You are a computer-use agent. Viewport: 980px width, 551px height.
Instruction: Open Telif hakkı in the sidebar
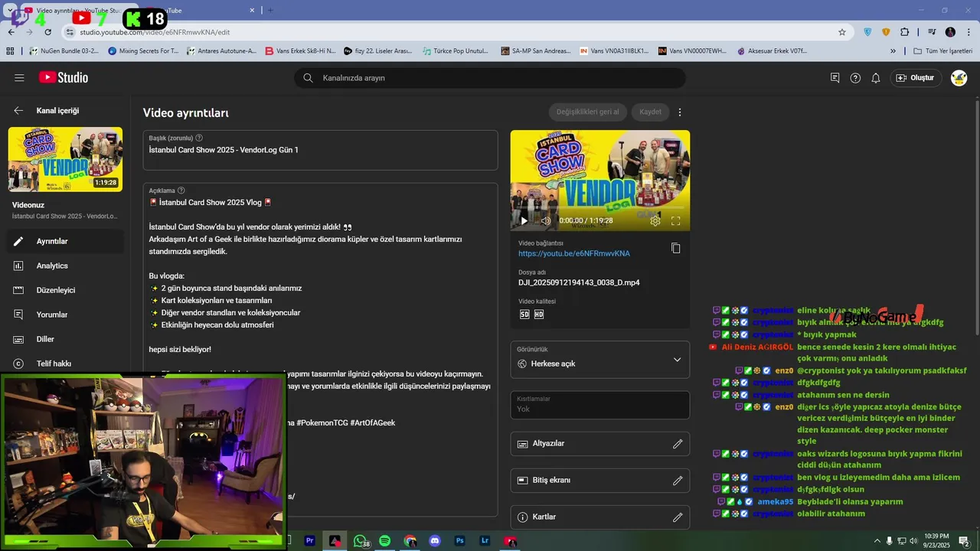click(65, 364)
